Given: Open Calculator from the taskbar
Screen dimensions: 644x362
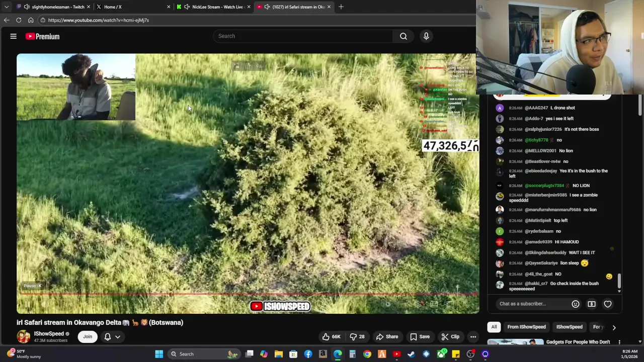Looking at the screenshot, I should tap(352, 354).
